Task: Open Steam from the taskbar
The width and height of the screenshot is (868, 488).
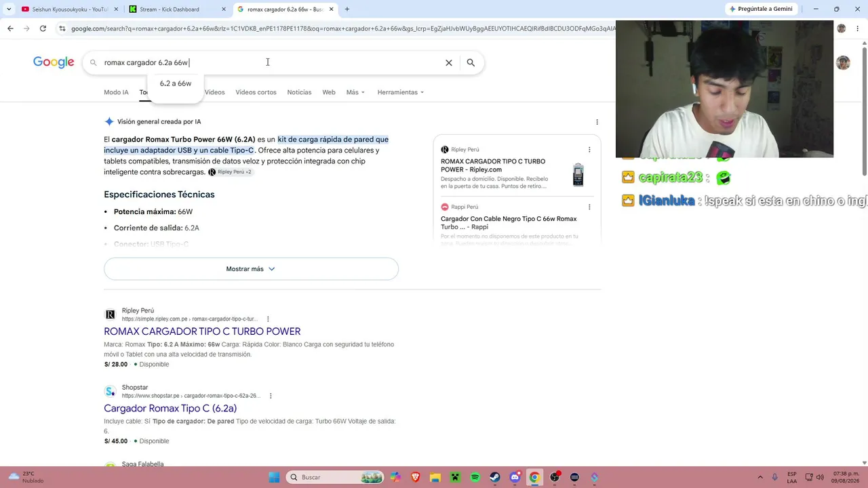Action: [495, 477]
